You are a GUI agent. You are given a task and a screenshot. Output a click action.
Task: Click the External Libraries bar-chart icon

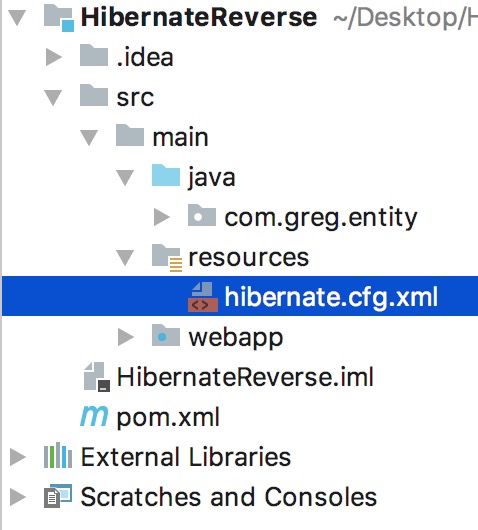point(58,455)
